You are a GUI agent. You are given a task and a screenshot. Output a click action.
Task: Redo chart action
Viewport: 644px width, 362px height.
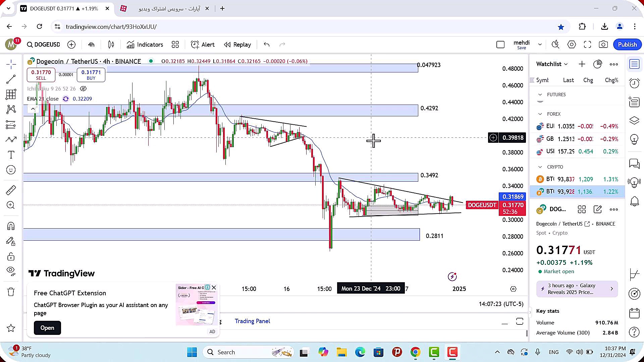(x=282, y=45)
